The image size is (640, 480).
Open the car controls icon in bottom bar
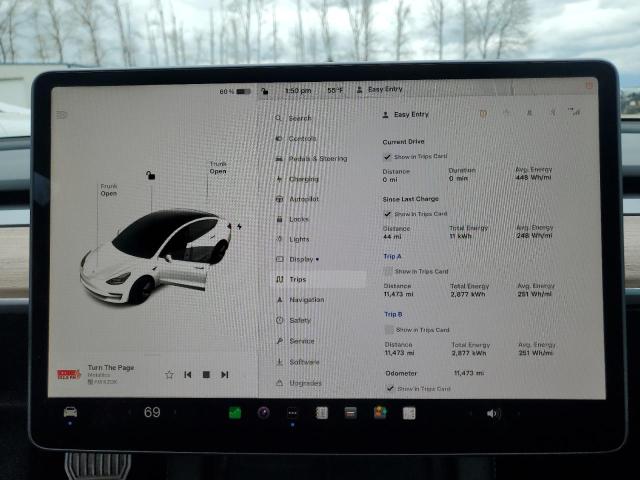pos(70,412)
